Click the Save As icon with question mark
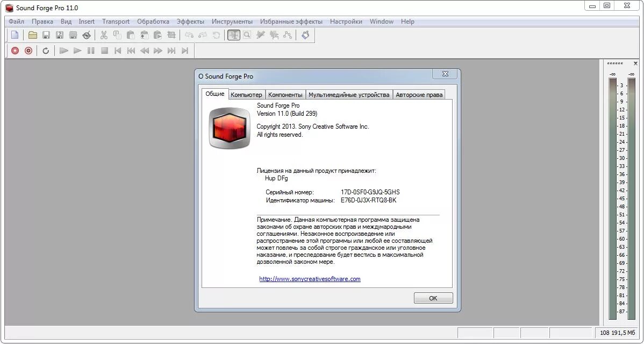 (x=60, y=35)
